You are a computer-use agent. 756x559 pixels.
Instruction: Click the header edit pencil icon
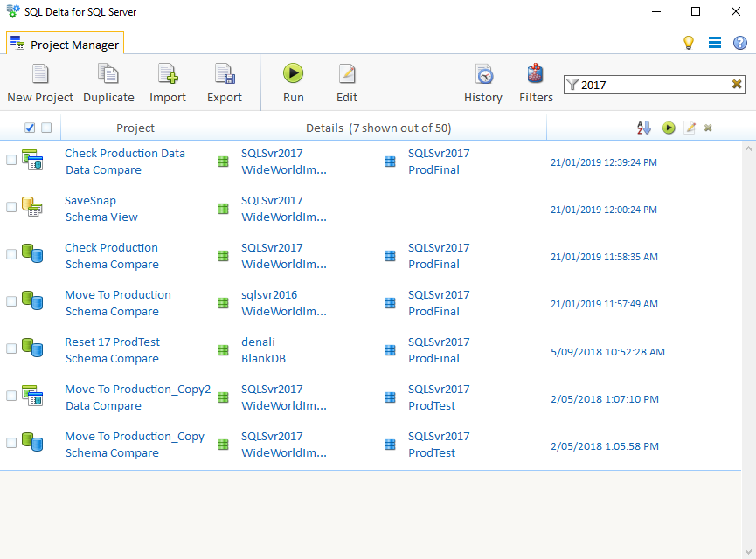[690, 128]
